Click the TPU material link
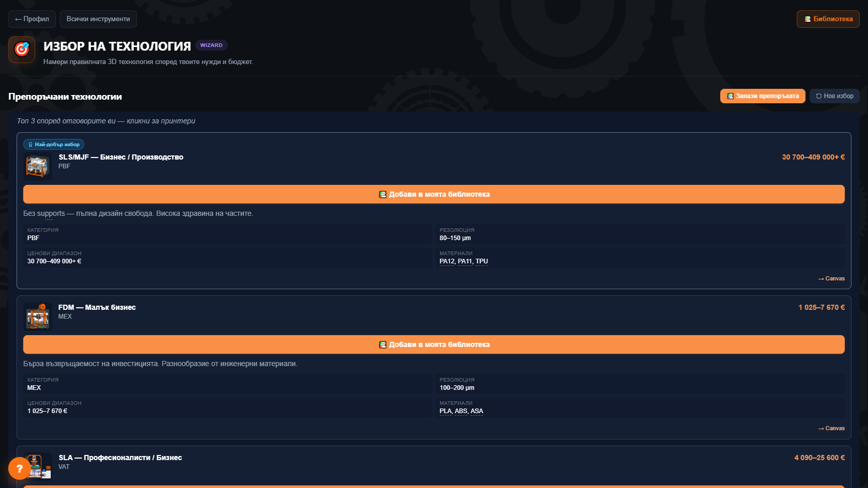The width and height of the screenshot is (868, 488). (482, 261)
